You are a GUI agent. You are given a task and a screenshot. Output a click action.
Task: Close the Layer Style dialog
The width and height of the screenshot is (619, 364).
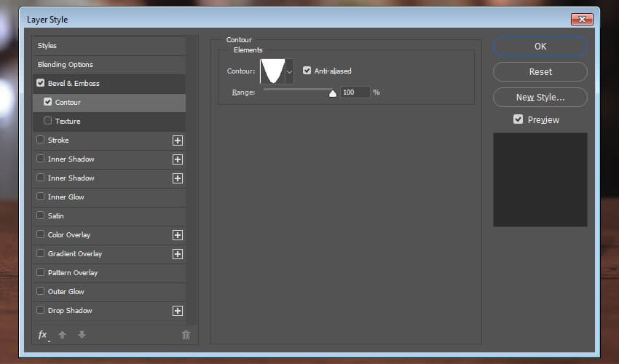click(582, 19)
